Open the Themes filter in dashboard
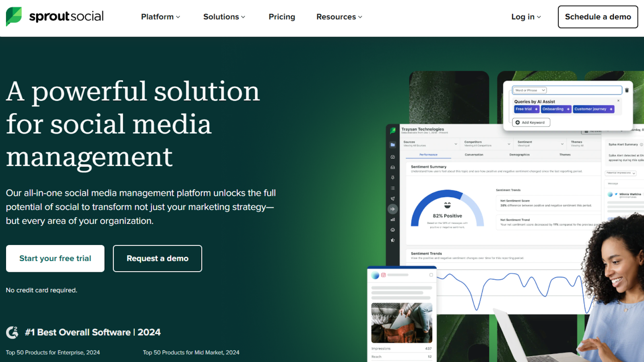Viewport: 644px width, 362px height. (583, 144)
